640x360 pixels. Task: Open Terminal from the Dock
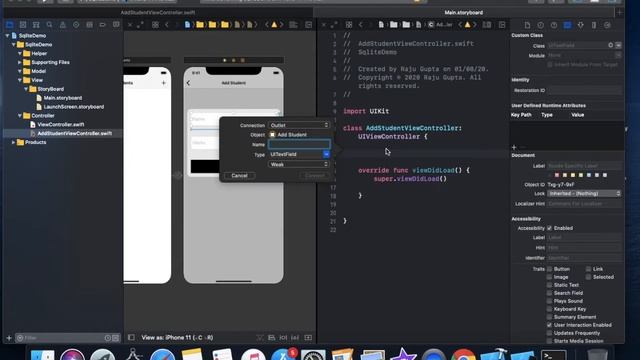(x=553, y=354)
